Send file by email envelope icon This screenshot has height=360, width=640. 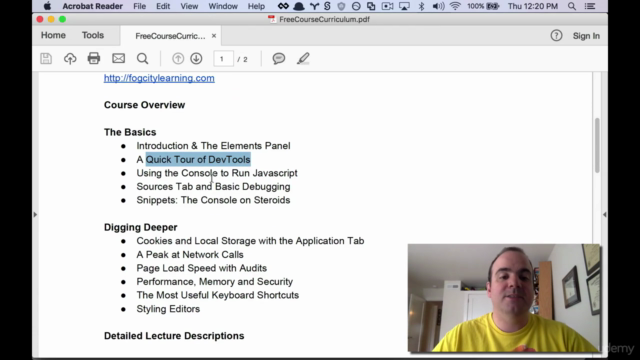(x=118, y=58)
